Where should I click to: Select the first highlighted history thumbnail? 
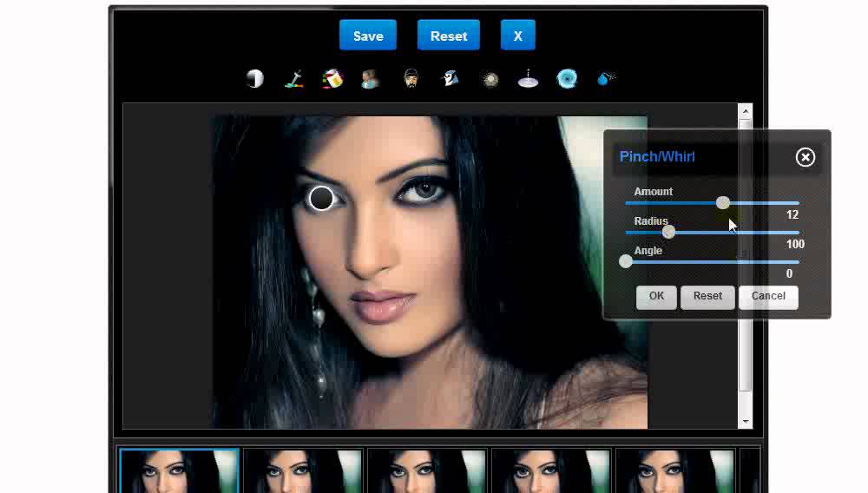pyautogui.click(x=179, y=471)
